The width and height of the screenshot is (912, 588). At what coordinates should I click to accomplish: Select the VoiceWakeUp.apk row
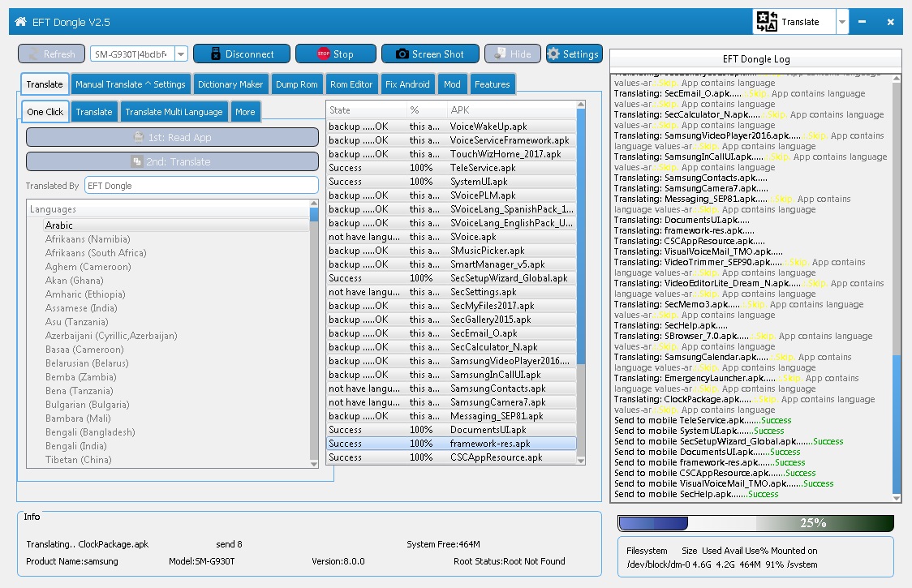click(451, 127)
